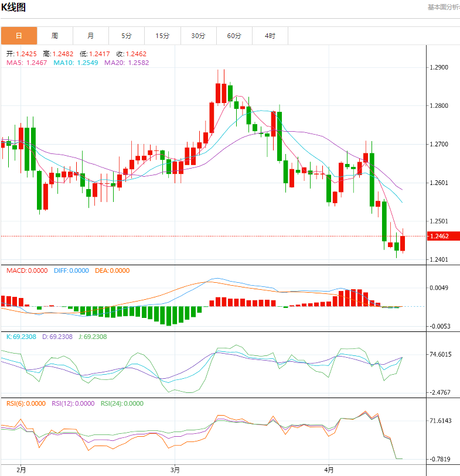Switch to the 周 weekly tab
Screen dimensions: 460x476
54,36
